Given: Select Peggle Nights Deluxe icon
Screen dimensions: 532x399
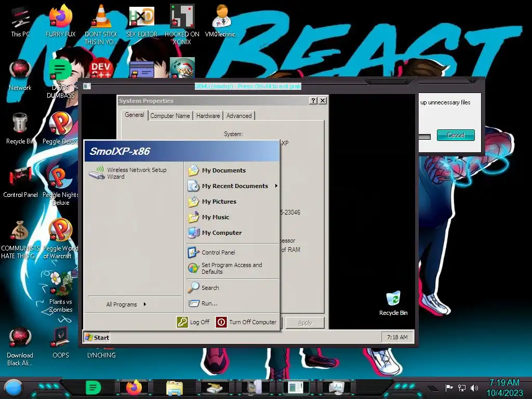Looking at the screenshot, I should [60, 186].
